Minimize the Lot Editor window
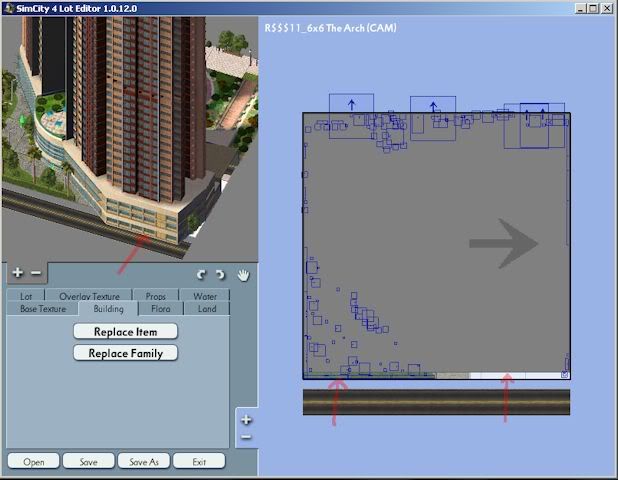Viewport: 618px width, 480px height. [580, 8]
